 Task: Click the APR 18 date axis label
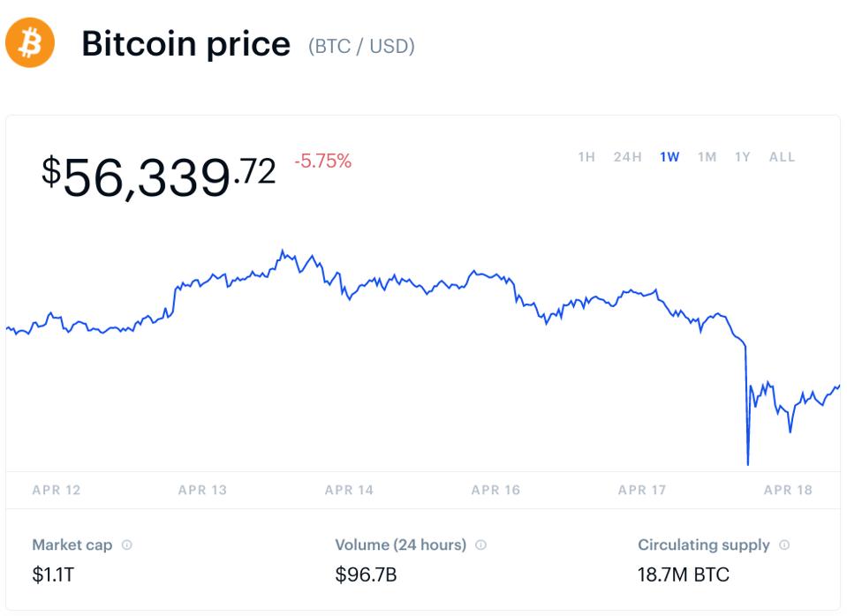coord(788,490)
